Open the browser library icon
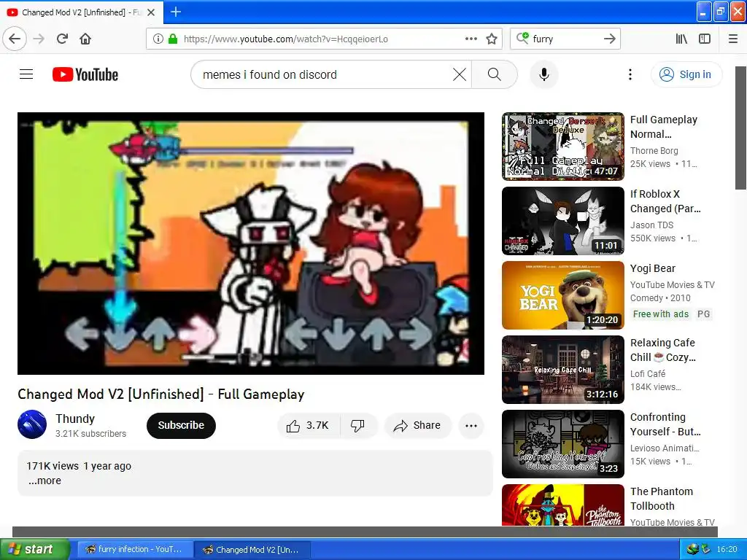This screenshot has height=560, width=747. [x=681, y=39]
